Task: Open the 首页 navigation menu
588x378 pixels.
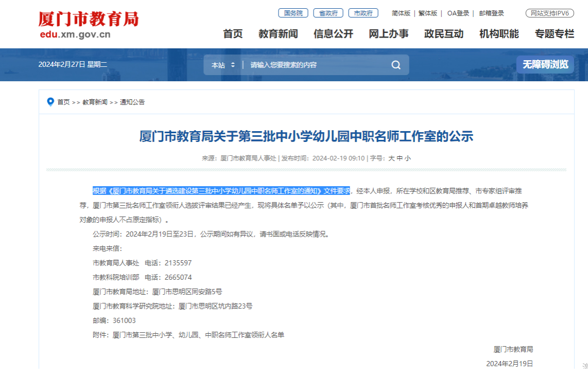Action: click(233, 34)
